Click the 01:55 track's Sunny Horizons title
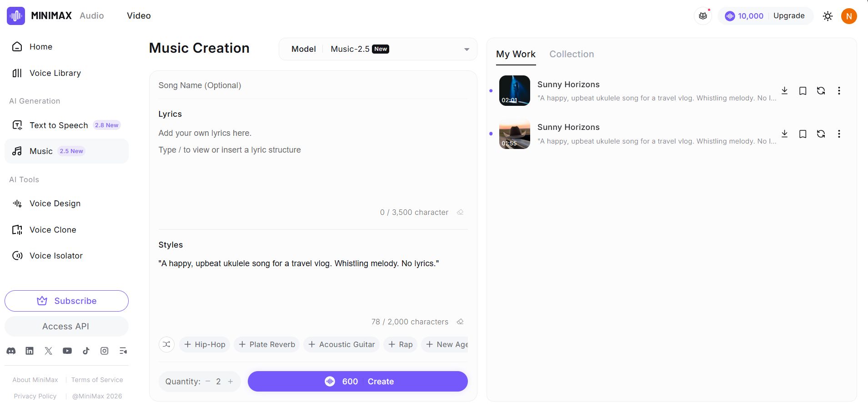868x407 pixels. click(x=568, y=127)
